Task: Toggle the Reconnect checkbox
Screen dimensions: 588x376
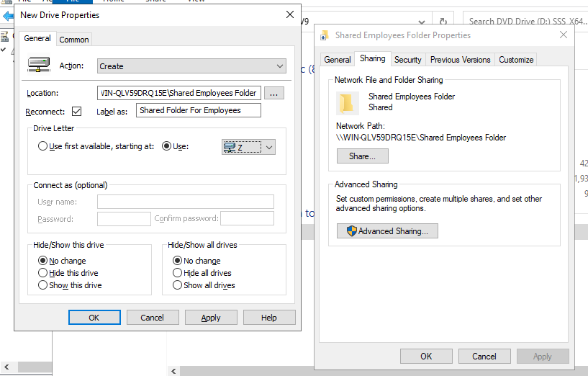Action: [x=77, y=111]
